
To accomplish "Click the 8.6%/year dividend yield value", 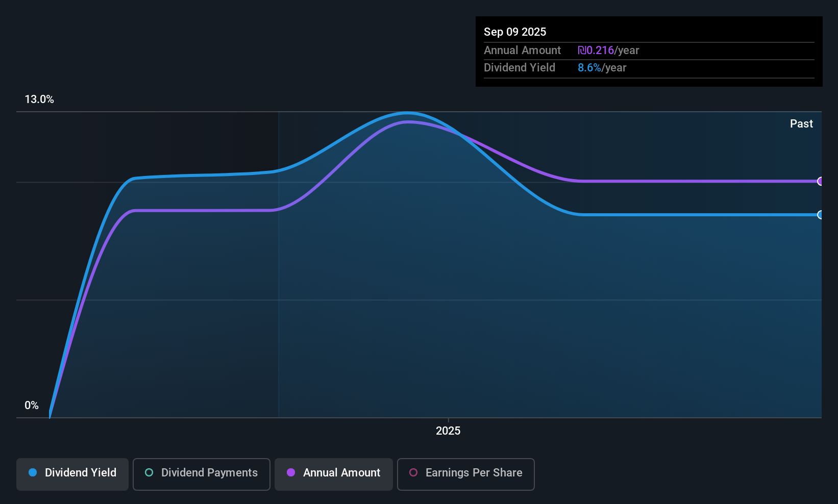I will point(602,67).
